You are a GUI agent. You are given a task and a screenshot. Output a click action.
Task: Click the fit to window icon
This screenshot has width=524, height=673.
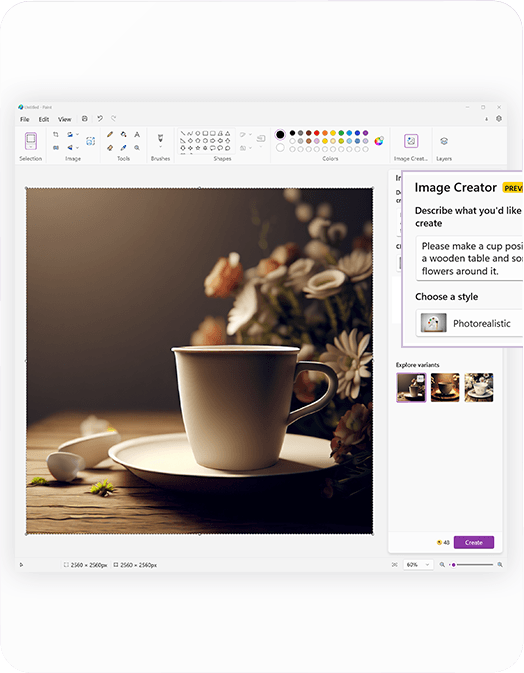tap(394, 564)
